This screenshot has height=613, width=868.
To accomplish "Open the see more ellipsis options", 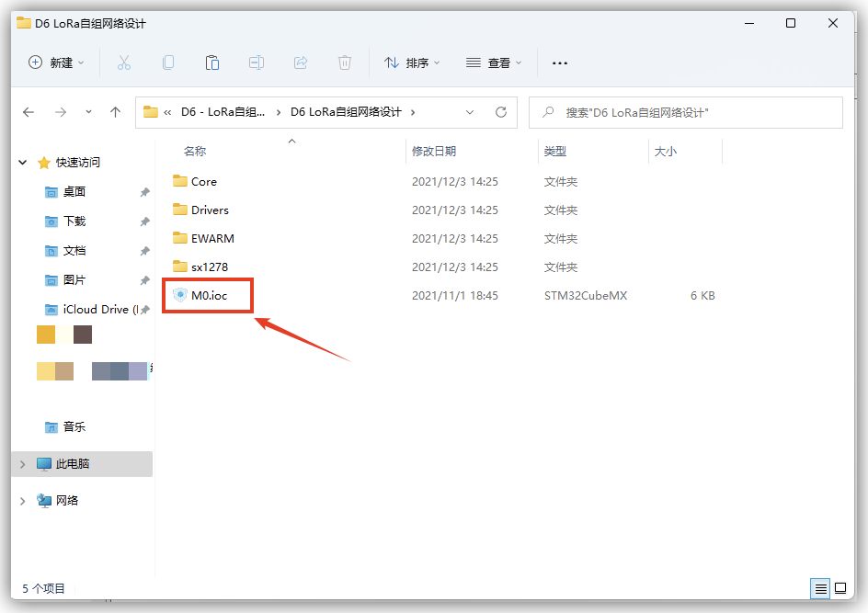I will pos(559,63).
